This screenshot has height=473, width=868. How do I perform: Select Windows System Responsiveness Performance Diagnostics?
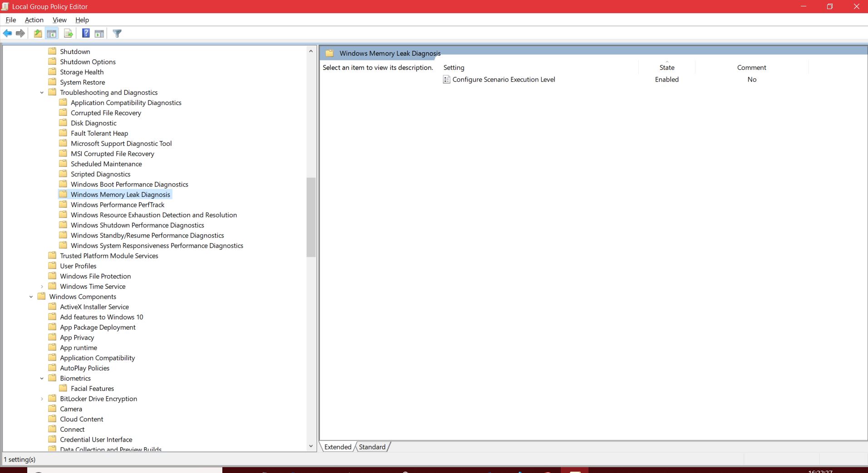[x=157, y=245]
